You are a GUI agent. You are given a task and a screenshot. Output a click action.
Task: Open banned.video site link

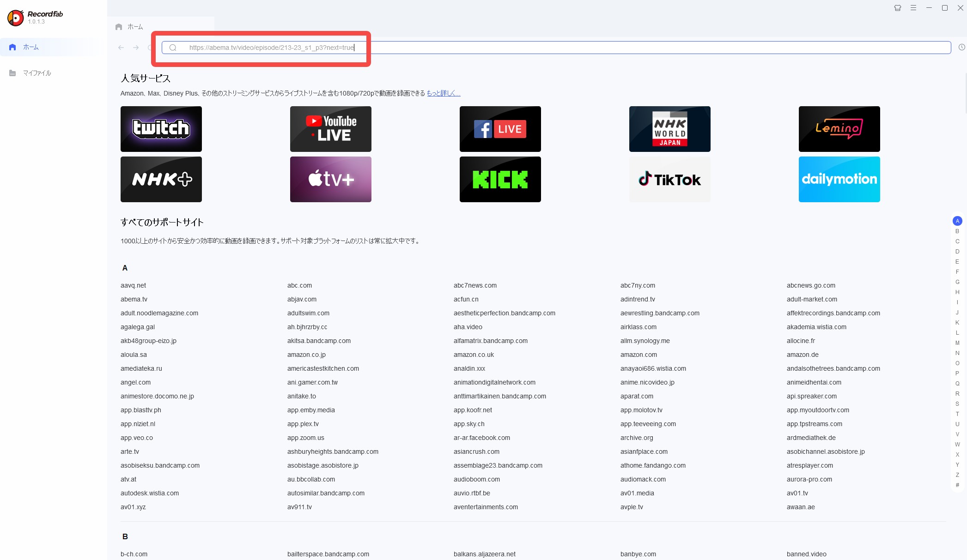click(806, 554)
